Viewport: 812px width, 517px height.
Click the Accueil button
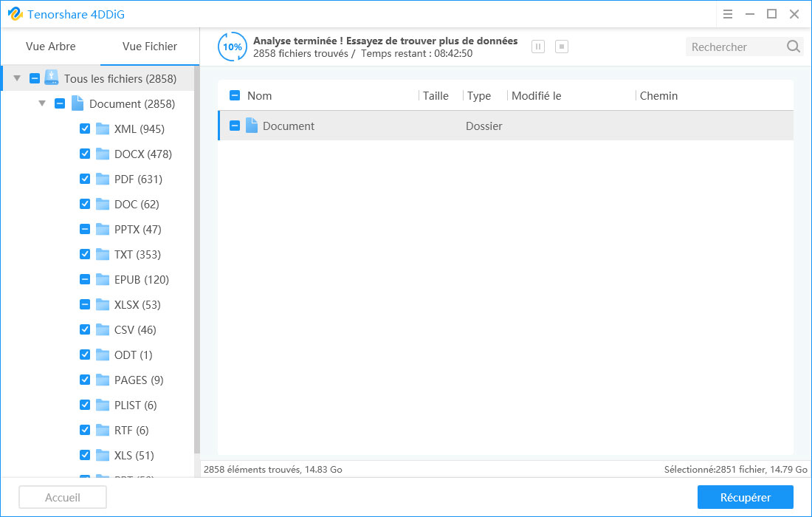pyautogui.click(x=63, y=497)
